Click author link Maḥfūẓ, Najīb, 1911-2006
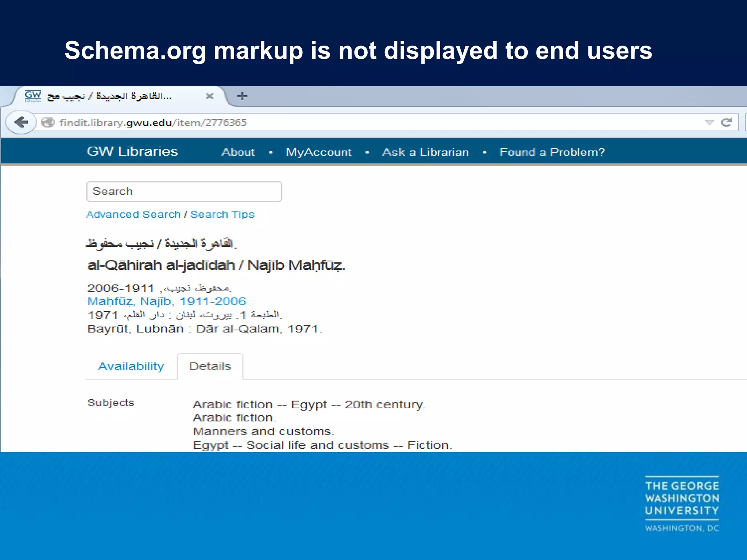Viewport: 747px width, 560px height. [x=167, y=302]
